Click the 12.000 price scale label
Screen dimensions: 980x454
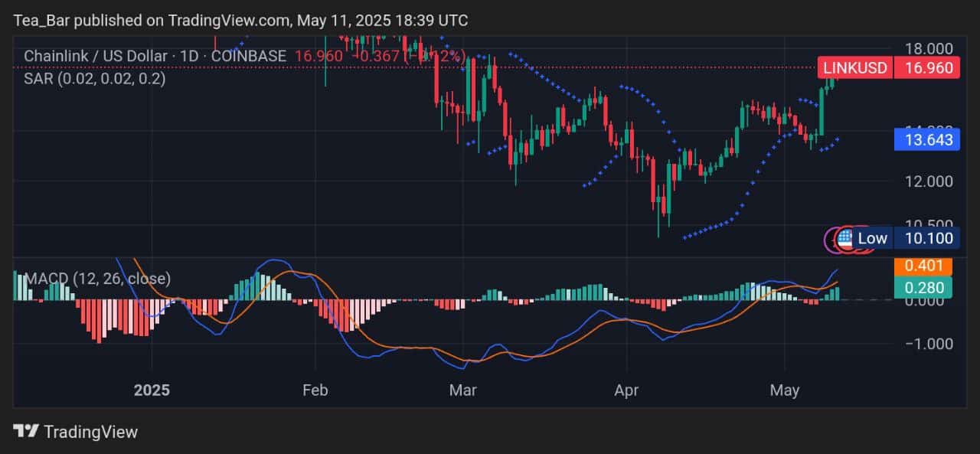[x=928, y=181]
